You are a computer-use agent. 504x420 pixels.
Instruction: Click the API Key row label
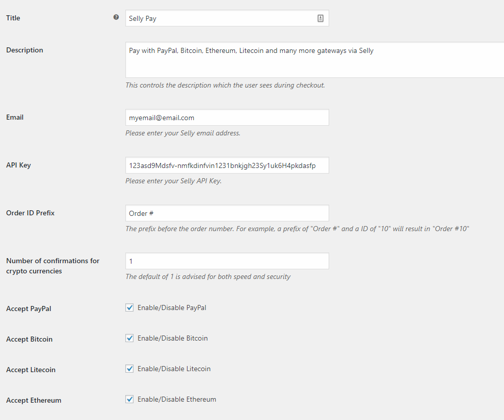pyautogui.click(x=18, y=165)
